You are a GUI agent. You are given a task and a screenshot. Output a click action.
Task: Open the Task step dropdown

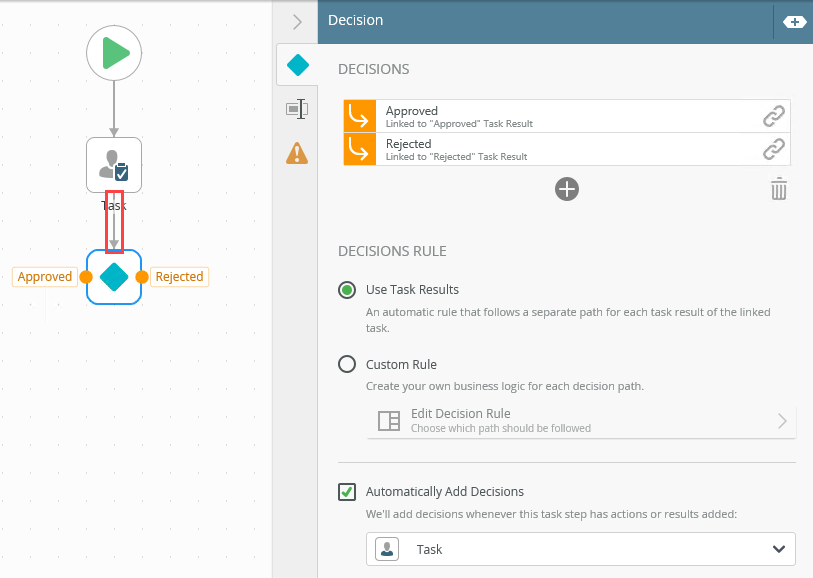pyautogui.click(x=581, y=549)
